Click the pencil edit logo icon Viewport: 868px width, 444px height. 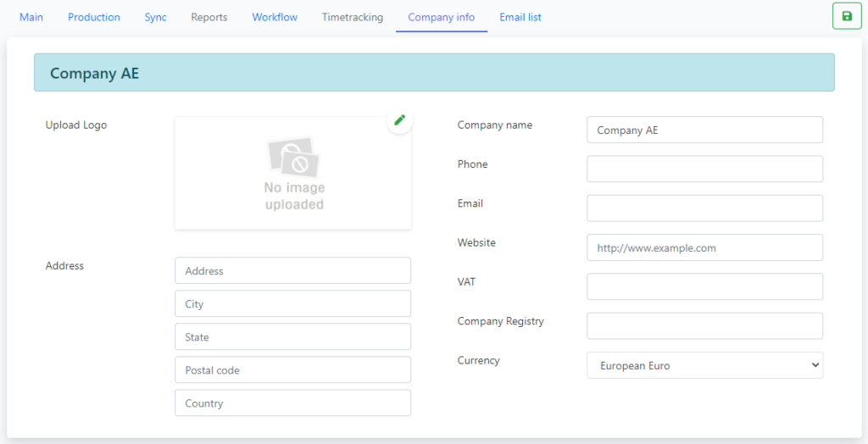tap(399, 120)
